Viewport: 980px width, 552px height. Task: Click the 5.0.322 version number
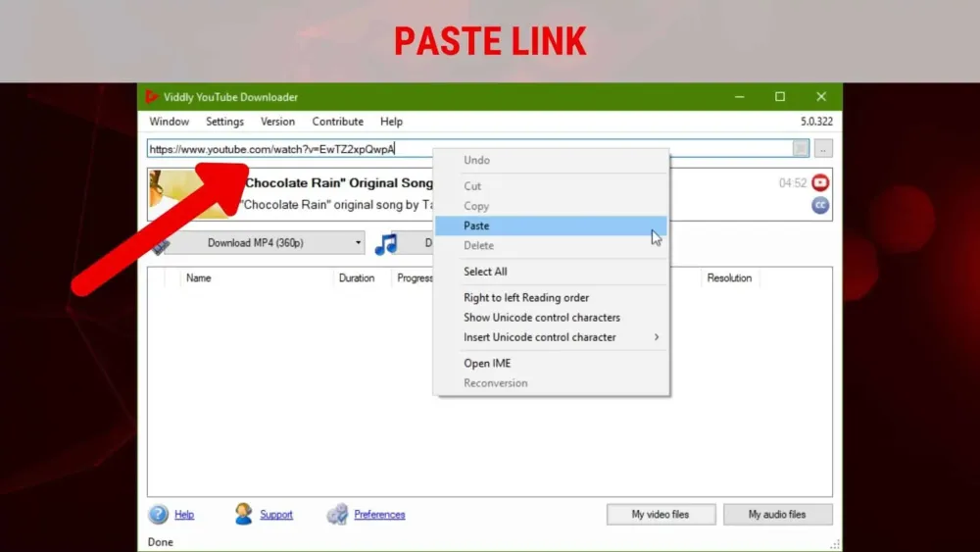point(816,122)
